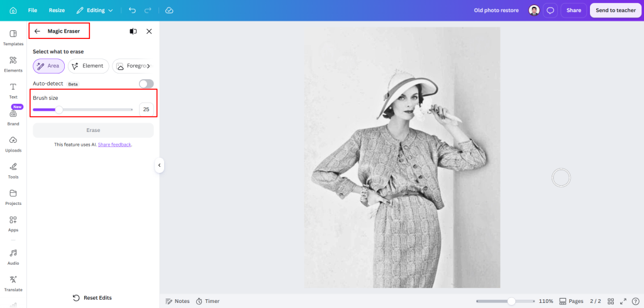Screen dimensions: 644x308
Task: Go back from Magic Eraser panel
Action: pos(37,31)
